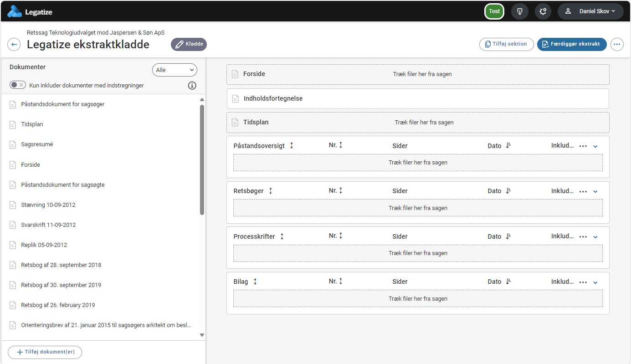This screenshot has width=631, height=364.
Task: Open the Bilag three-dot menu
Action: (x=583, y=282)
